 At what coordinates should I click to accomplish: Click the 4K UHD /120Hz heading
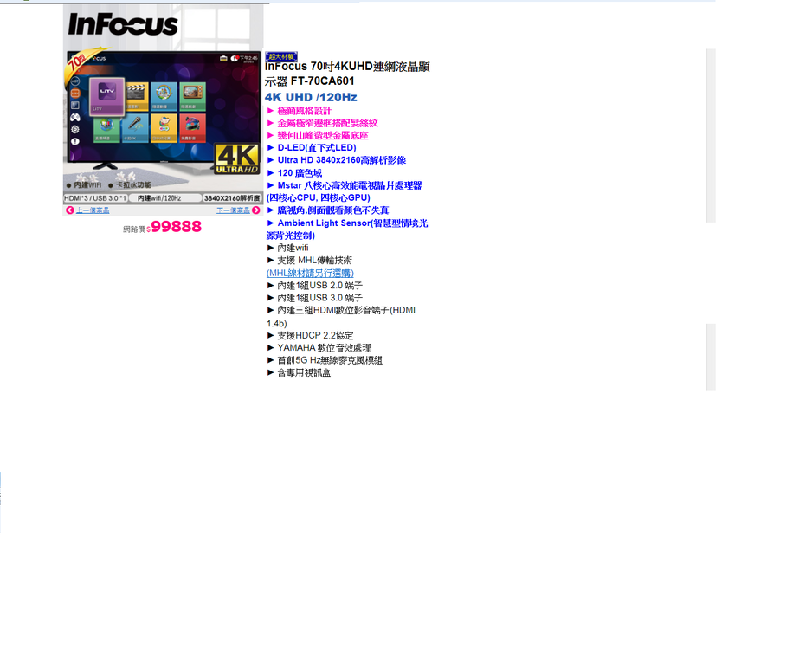(311, 97)
